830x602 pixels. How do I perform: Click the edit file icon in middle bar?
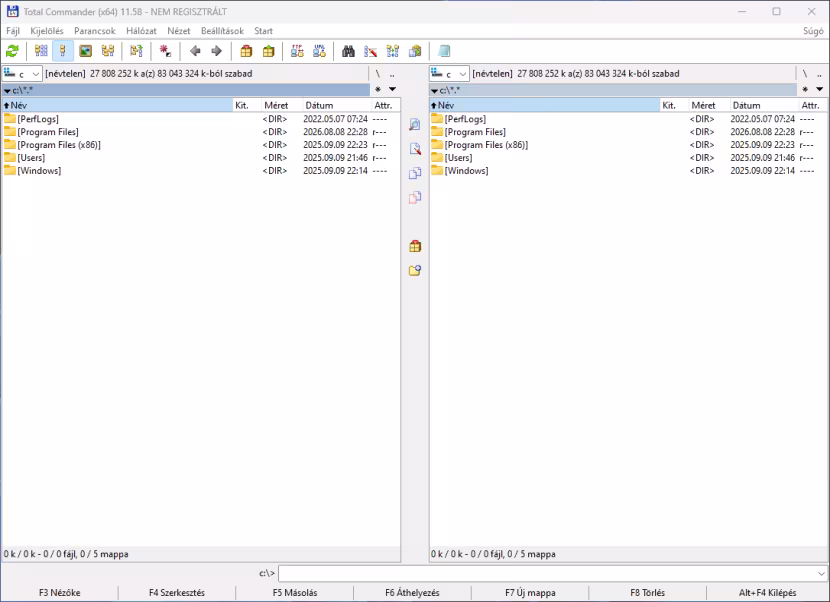pos(415,149)
